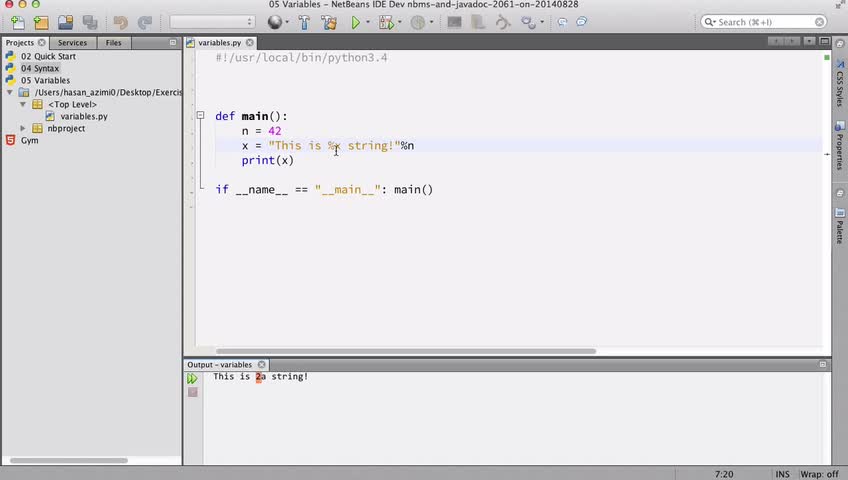Click the Stop button in the Output panel
Viewport: 848px width, 480px height.
[x=193, y=392]
